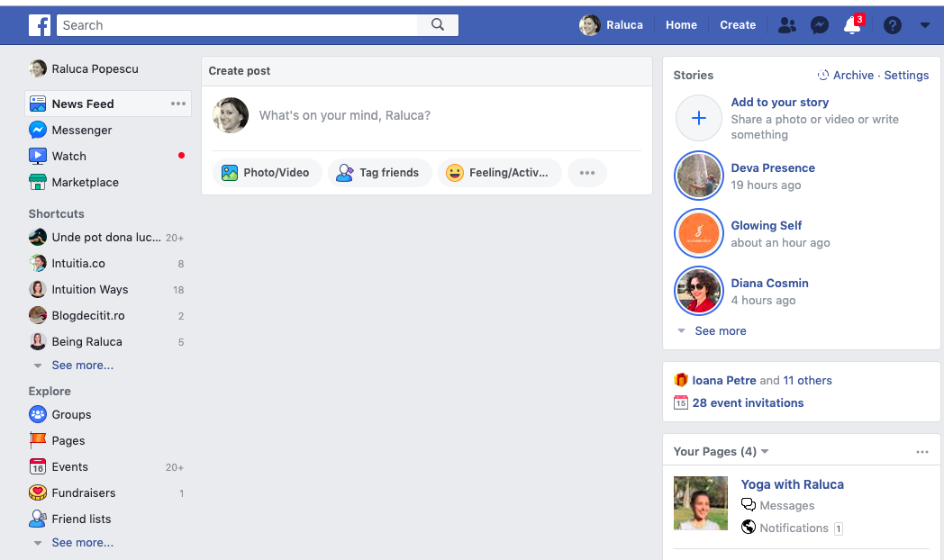
Task: Expand See more stories
Action: 720,330
